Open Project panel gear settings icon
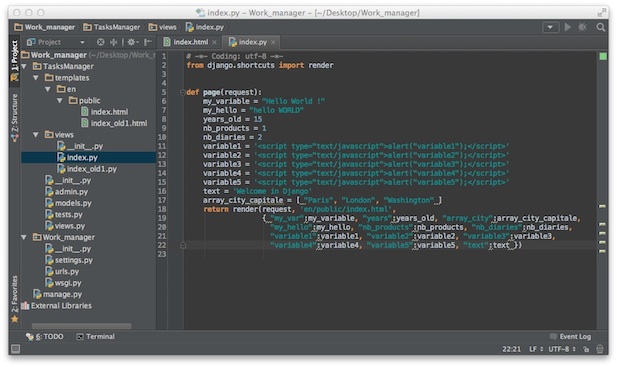The height and width of the screenshot is (367, 617). pos(132,42)
